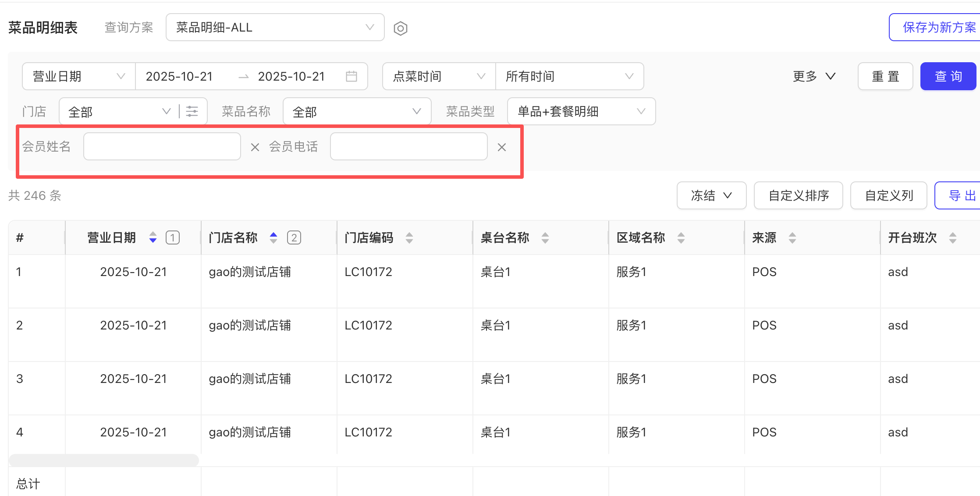Sort by 来源 column arrows
Viewport: 980px width, 496px height.
point(792,237)
